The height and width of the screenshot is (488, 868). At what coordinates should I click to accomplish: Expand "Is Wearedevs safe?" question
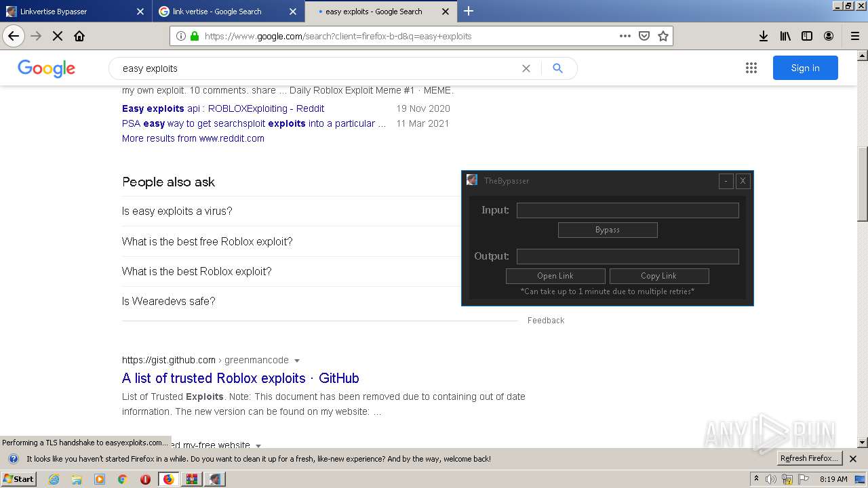pyautogui.click(x=169, y=301)
